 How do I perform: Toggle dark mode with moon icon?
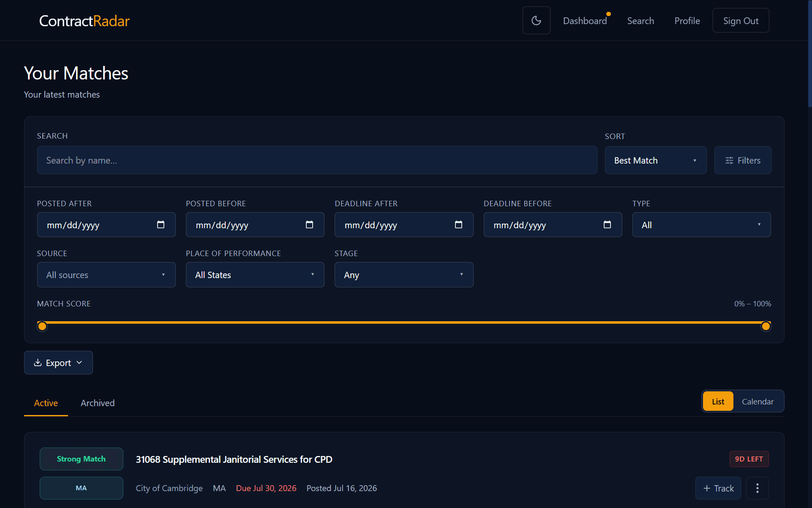click(x=536, y=20)
